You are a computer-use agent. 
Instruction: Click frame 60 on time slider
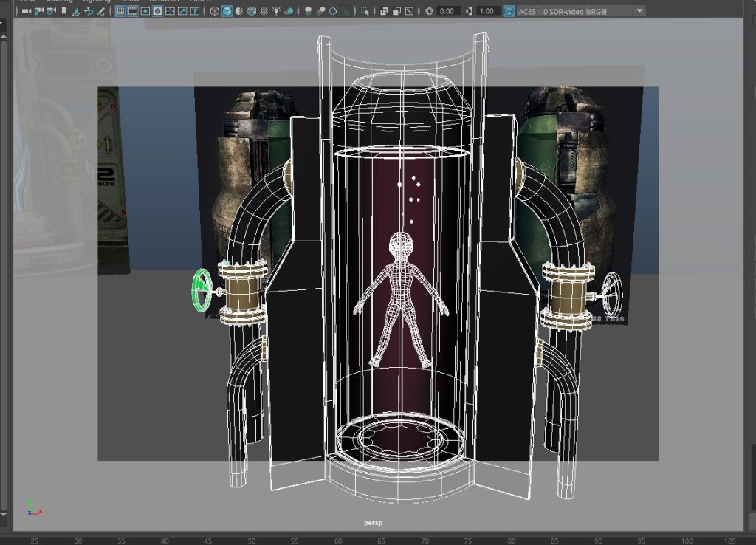[338, 541]
